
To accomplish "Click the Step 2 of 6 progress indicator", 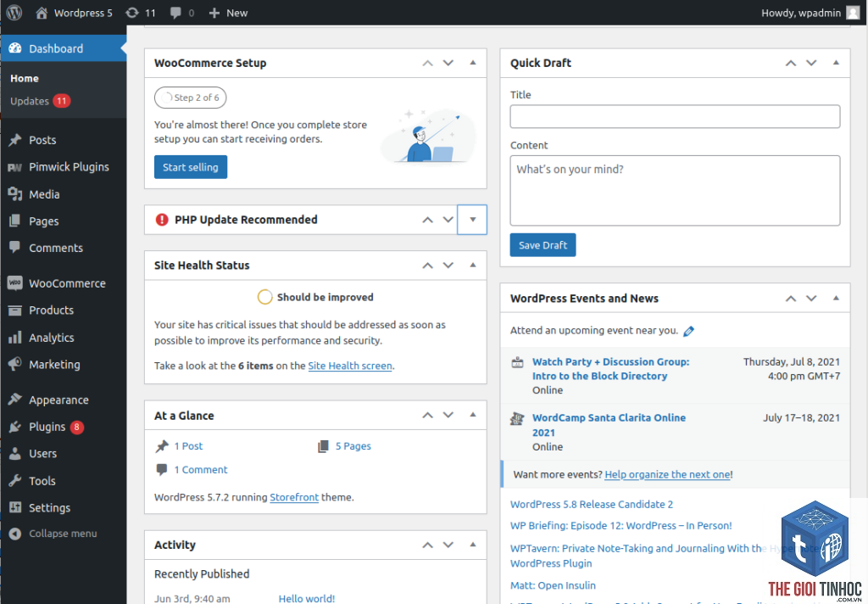I will [190, 98].
